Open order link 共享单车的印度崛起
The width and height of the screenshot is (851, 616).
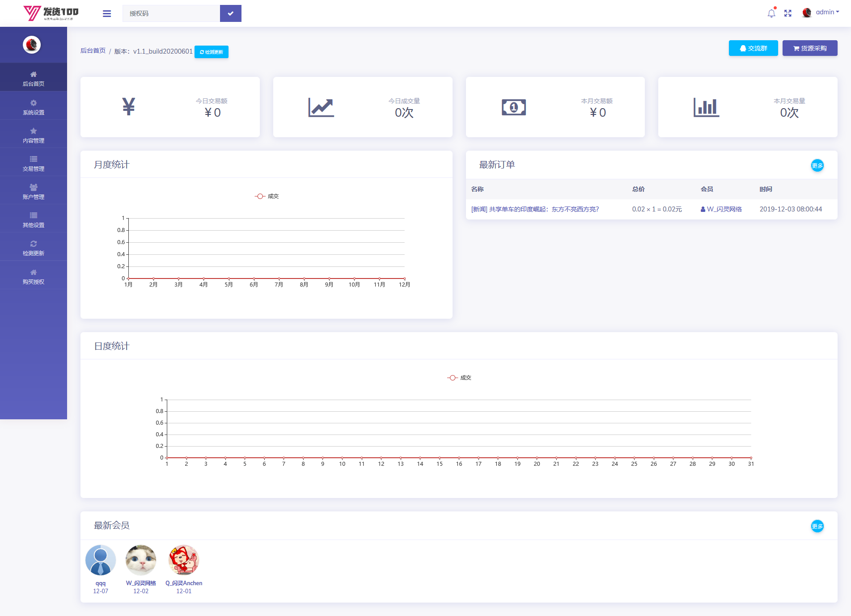[x=535, y=209]
